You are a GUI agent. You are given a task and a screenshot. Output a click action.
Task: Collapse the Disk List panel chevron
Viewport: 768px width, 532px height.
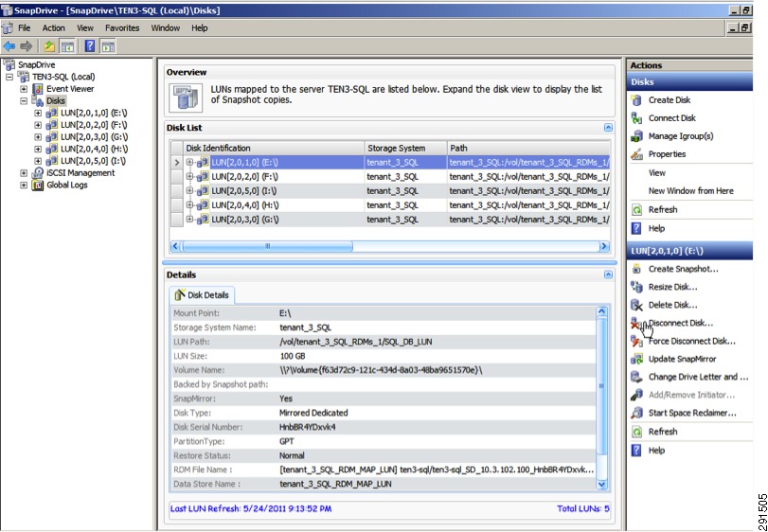[608, 128]
